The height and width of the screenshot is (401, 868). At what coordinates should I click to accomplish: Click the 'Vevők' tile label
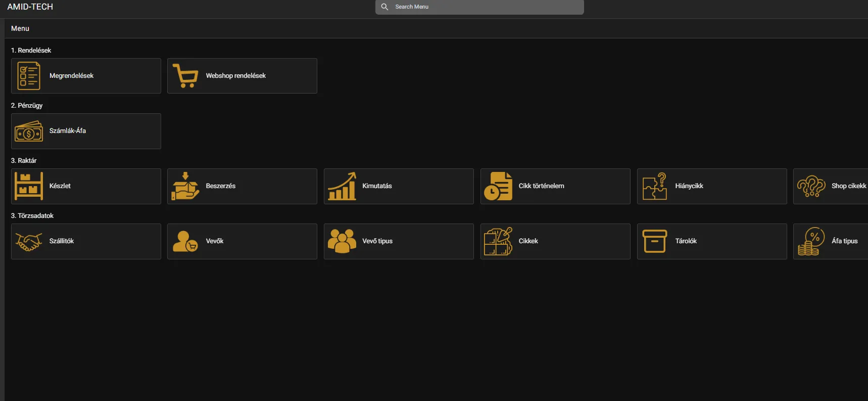click(215, 241)
